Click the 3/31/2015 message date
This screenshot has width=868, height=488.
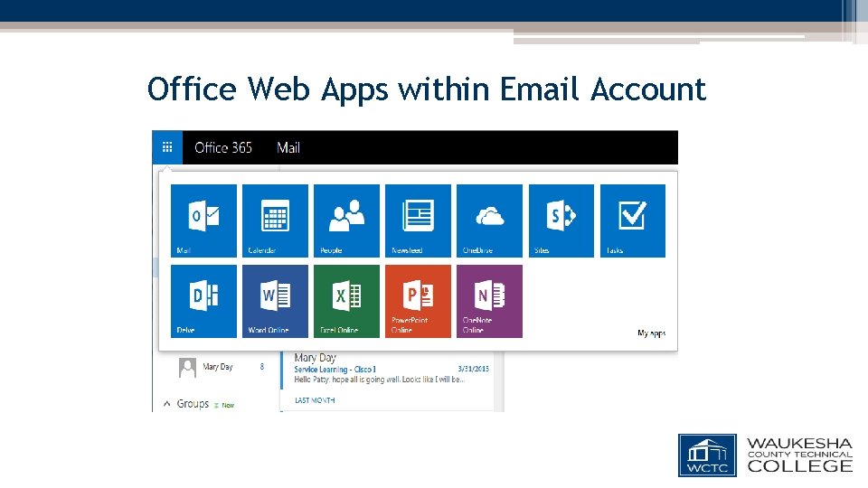473,369
